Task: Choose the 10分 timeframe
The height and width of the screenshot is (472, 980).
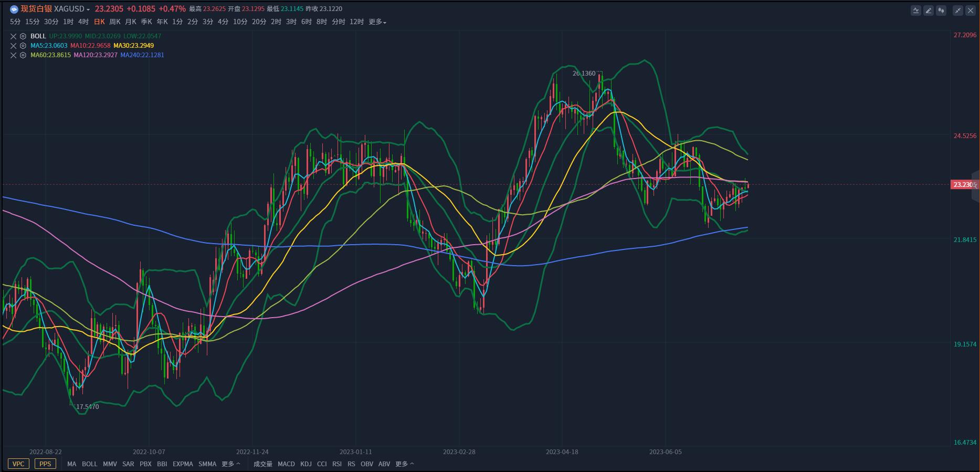Action: 240,22
